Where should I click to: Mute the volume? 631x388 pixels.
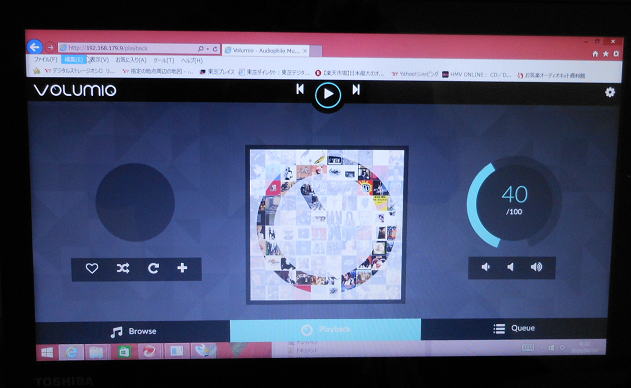486,267
